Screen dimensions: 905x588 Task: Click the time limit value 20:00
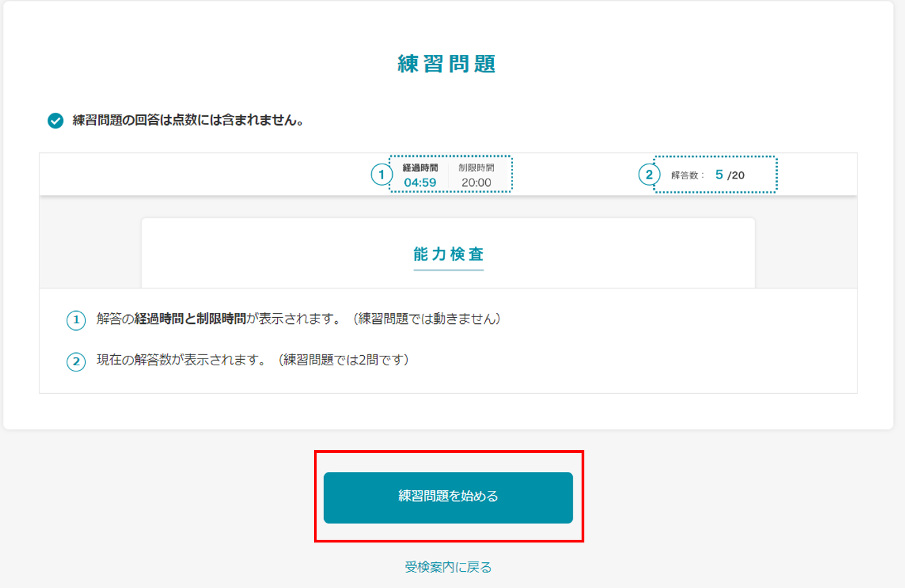(476, 182)
